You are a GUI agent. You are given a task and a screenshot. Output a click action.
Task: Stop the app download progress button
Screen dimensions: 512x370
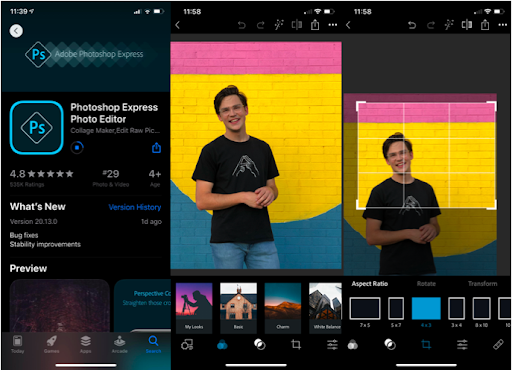click(x=77, y=147)
